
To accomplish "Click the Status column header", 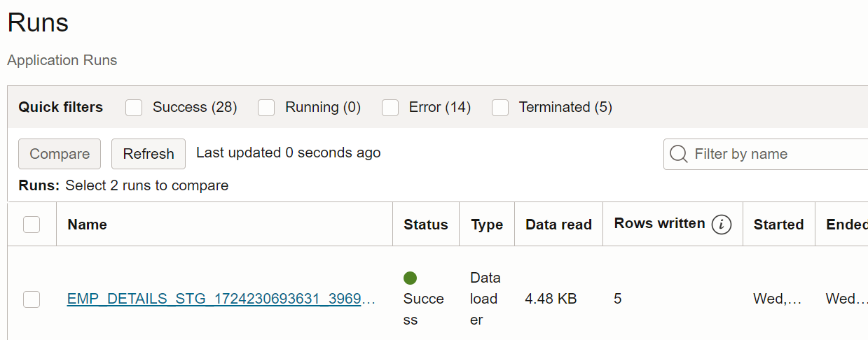I will coord(426,225).
